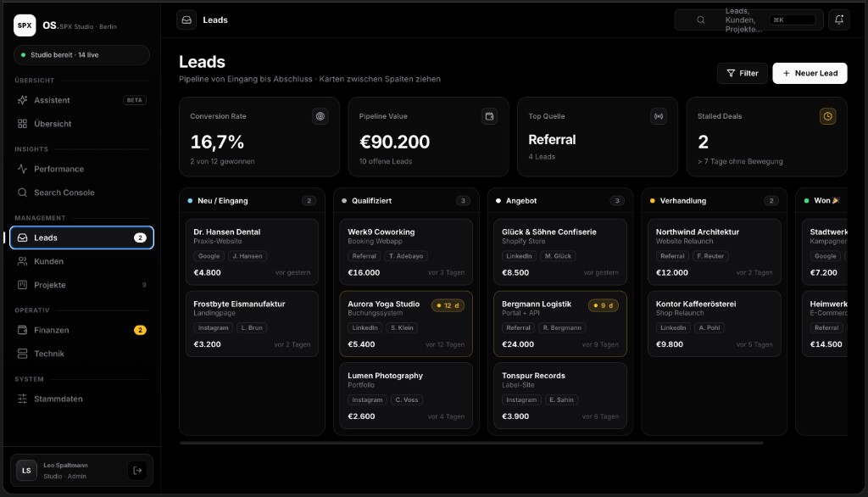The width and height of the screenshot is (868, 497).
Task: Click the Top Quelle broadcast icon
Action: [x=658, y=116]
